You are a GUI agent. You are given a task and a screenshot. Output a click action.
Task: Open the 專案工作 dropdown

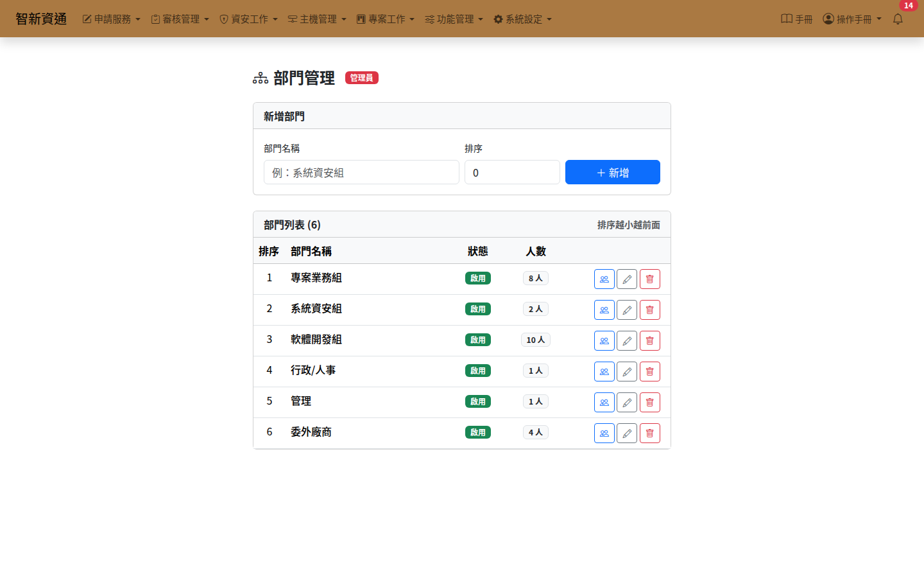point(386,19)
